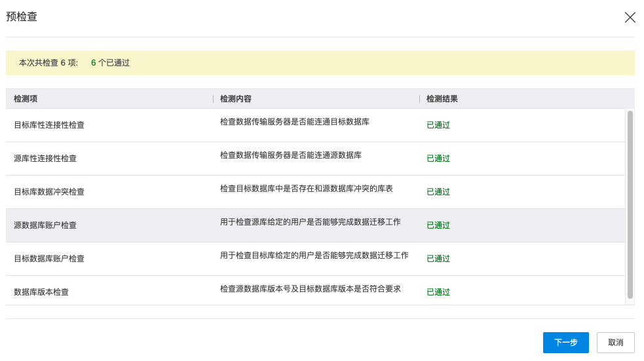644x361 pixels.
Task: Select the 源数据库账户检查 row name
Action: (45, 225)
